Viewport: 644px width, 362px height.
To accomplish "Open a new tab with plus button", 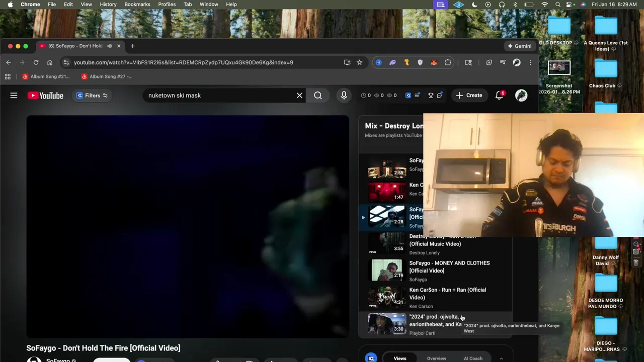I will [x=132, y=46].
